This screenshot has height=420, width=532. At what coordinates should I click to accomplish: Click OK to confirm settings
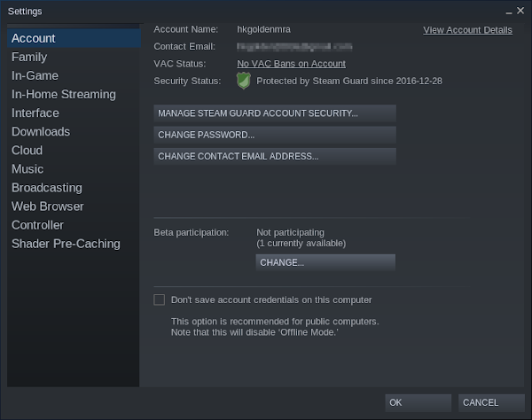418,402
